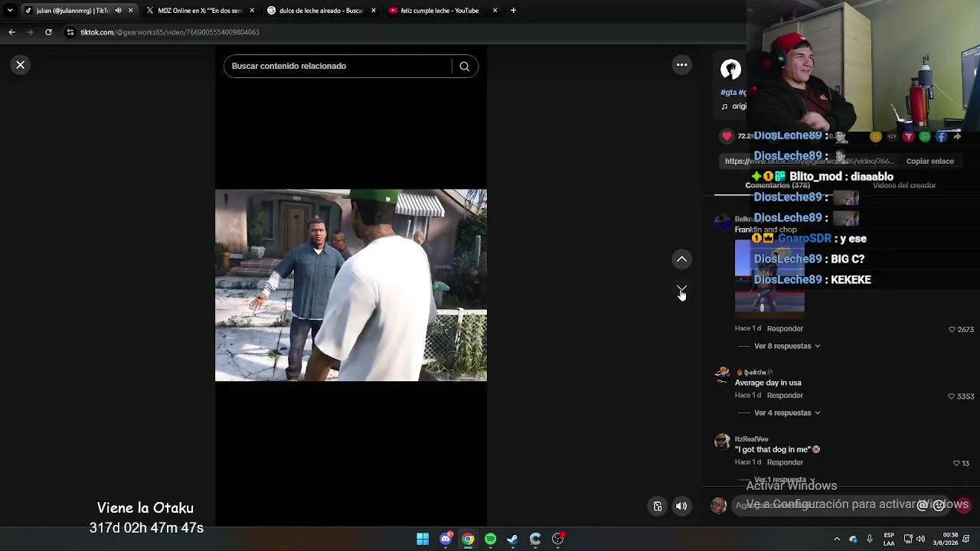Screen dimensions: 980x551
Task: Switch to the 'feliz cumple leche - YouTube' tab
Action: coord(443,11)
